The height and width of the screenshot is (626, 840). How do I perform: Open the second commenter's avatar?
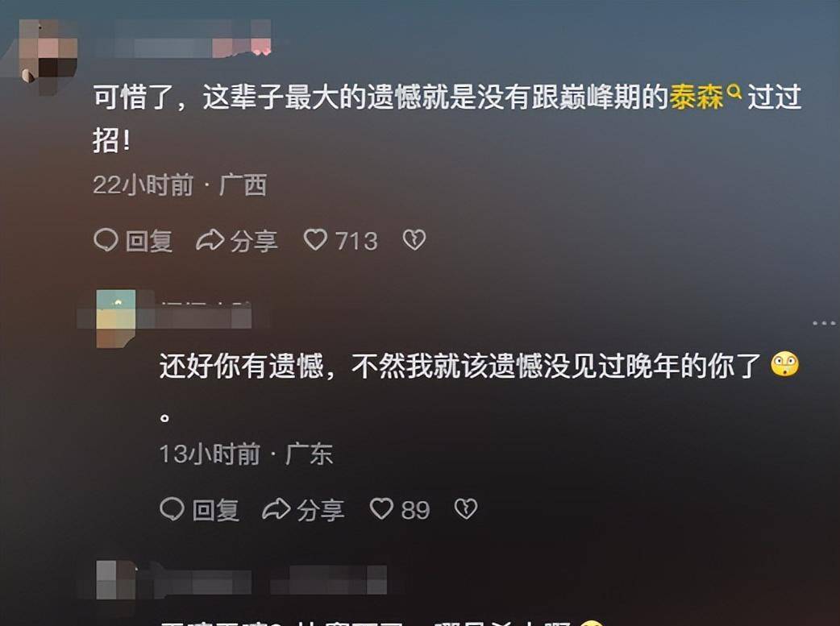pyautogui.click(x=116, y=318)
